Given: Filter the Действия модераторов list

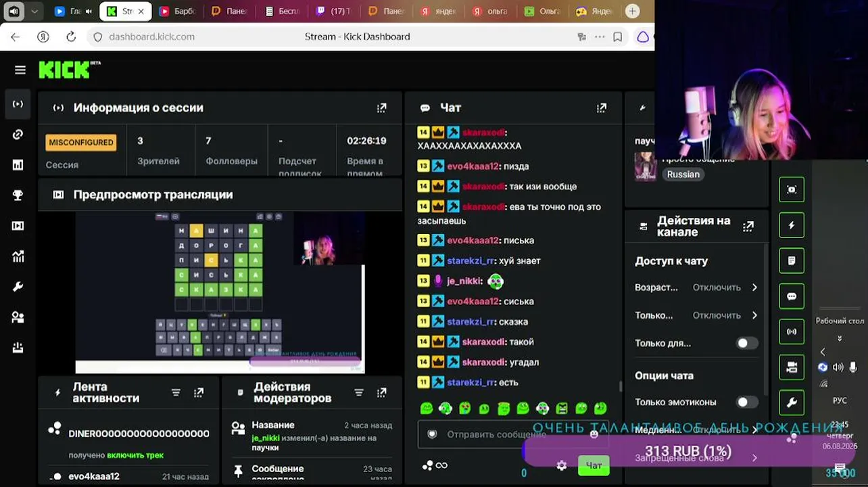Looking at the screenshot, I should coord(359,392).
